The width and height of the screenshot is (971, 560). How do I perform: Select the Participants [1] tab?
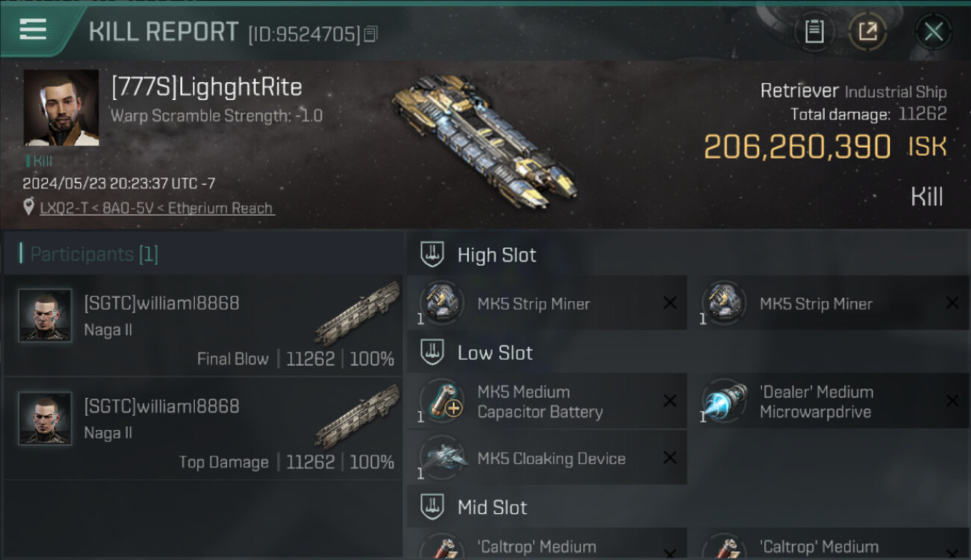pos(94,255)
